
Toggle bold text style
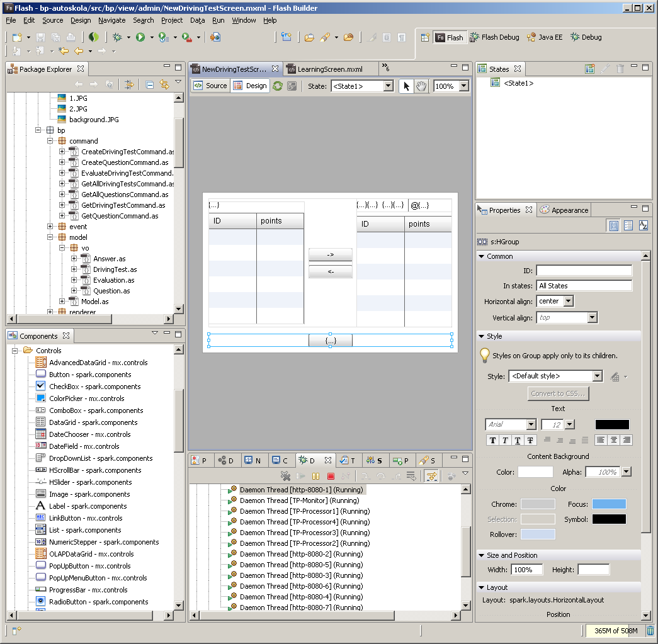492,440
